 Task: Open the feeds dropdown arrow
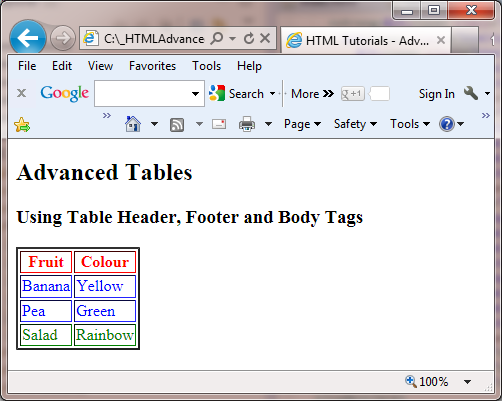(x=199, y=124)
